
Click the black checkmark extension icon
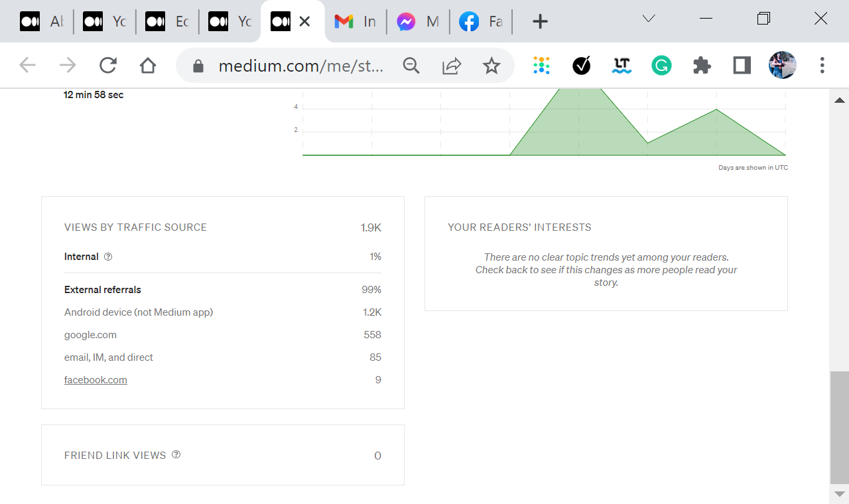tap(581, 65)
